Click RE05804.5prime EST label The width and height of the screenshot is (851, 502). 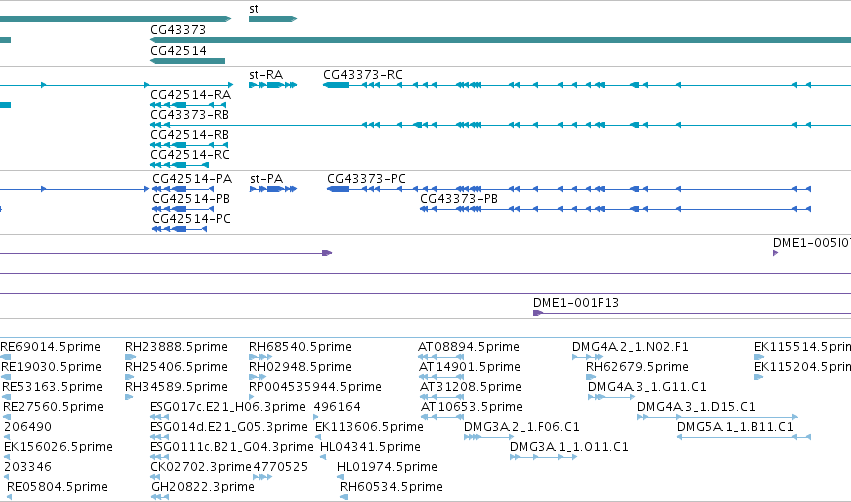(58, 487)
